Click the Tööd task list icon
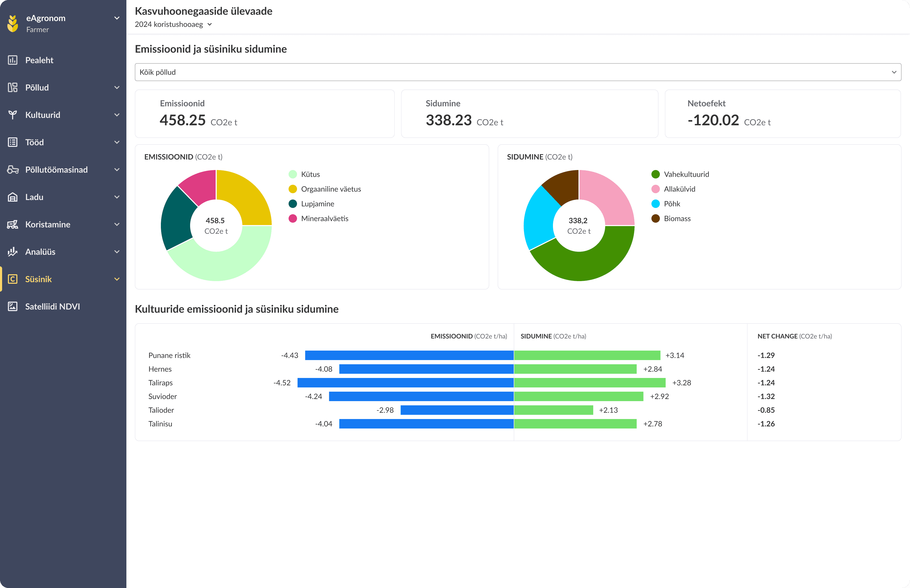 13,142
